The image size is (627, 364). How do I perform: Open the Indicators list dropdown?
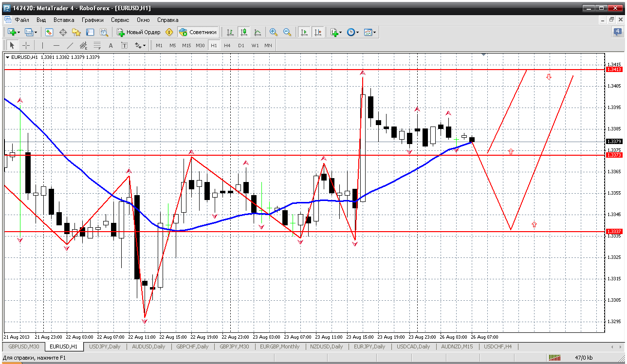[x=336, y=32]
